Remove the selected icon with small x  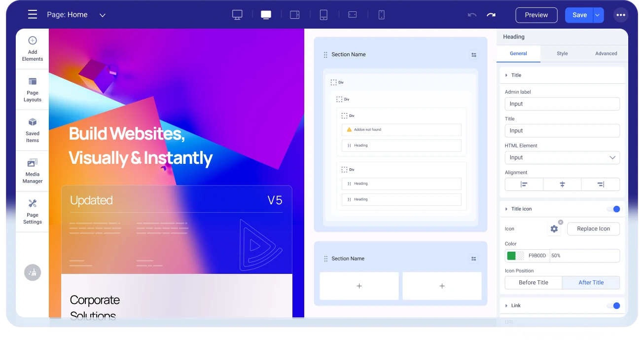click(x=561, y=222)
